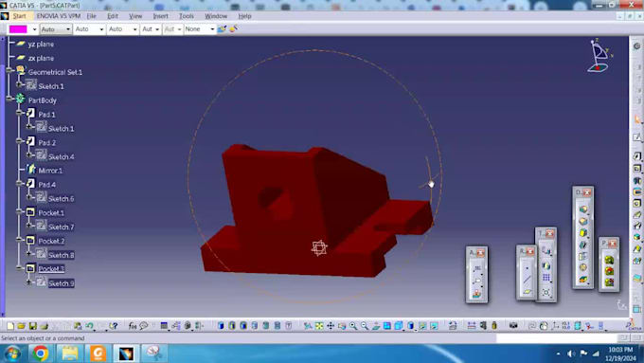Open the Window menu
Image resolution: width=644 pixels, height=363 pixels.
point(216,16)
